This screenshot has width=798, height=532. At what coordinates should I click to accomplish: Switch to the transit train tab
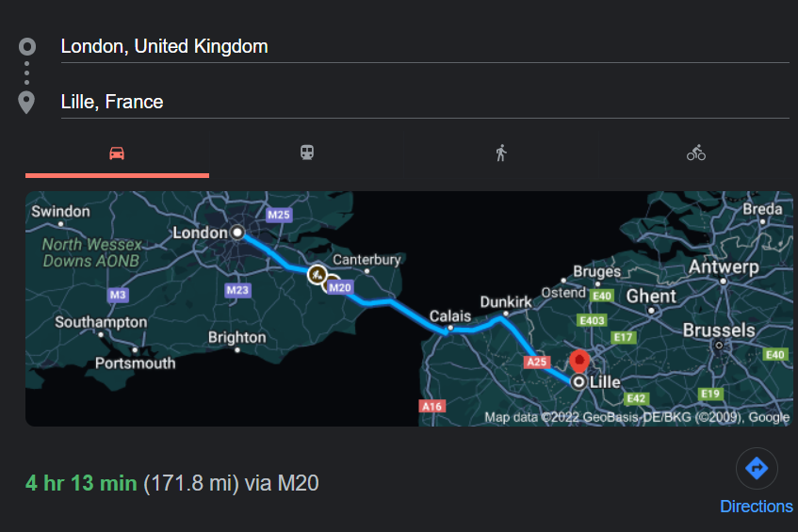(x=307, y=153)
